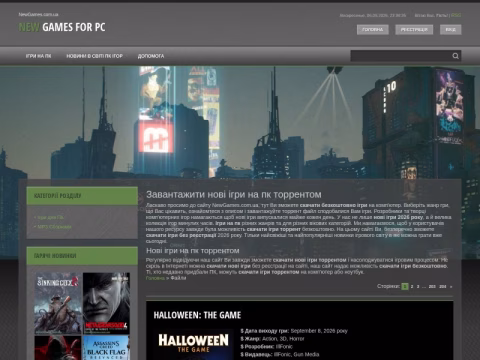Image resolution: width=480 pixels, height=360 pixels.
Task: Click 'Нові ігри на пк торрентом' subheading
Action: [x=193, y=251]
